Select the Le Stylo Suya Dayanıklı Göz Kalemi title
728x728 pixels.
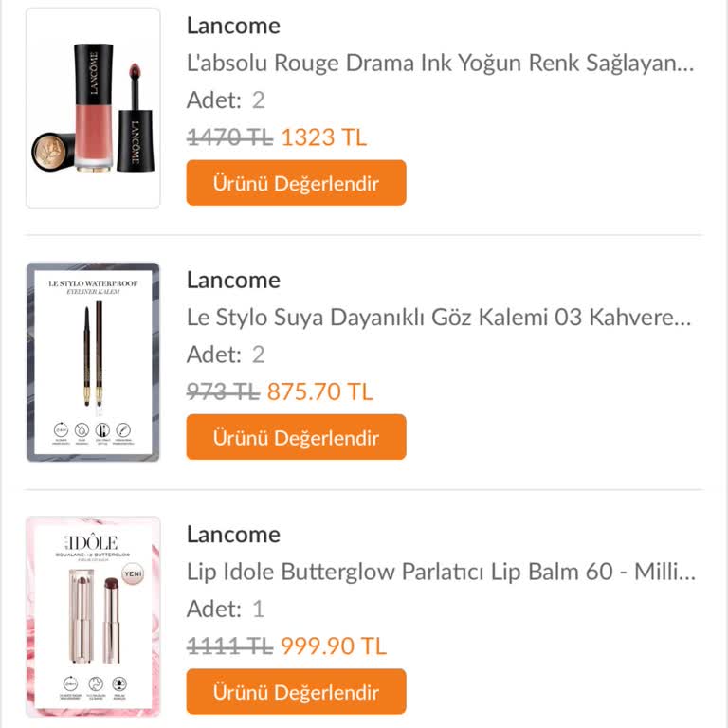439,318
